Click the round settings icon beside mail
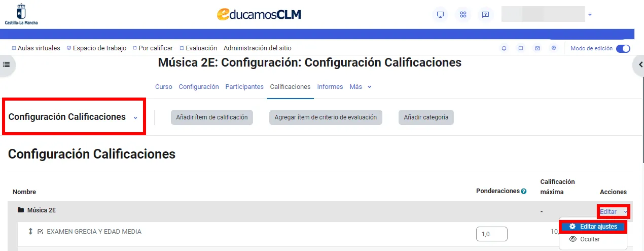Screen dimensions: 644x251 pyautogui.click(x=554, y=48)
